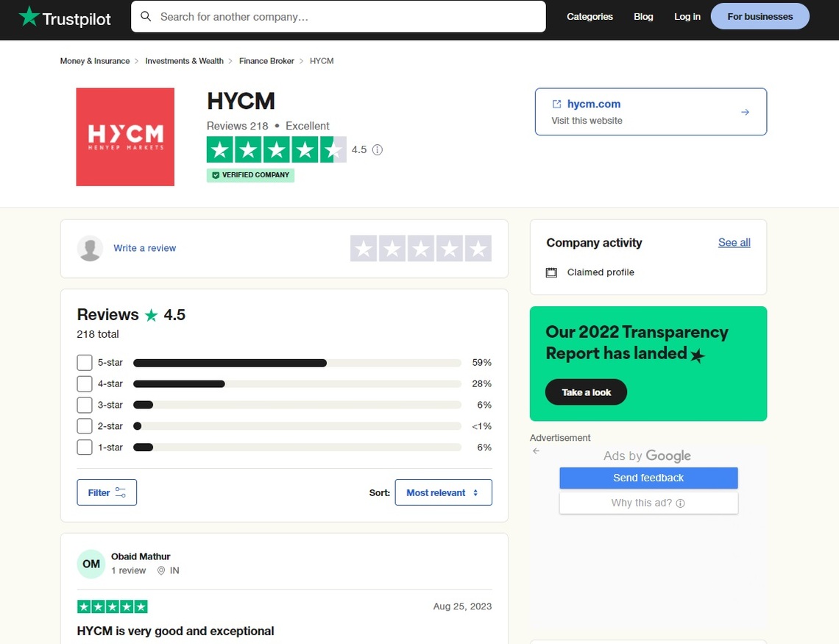
Task: Click the Money & Insurance breadcrumb
Action: tap(95, 61)
